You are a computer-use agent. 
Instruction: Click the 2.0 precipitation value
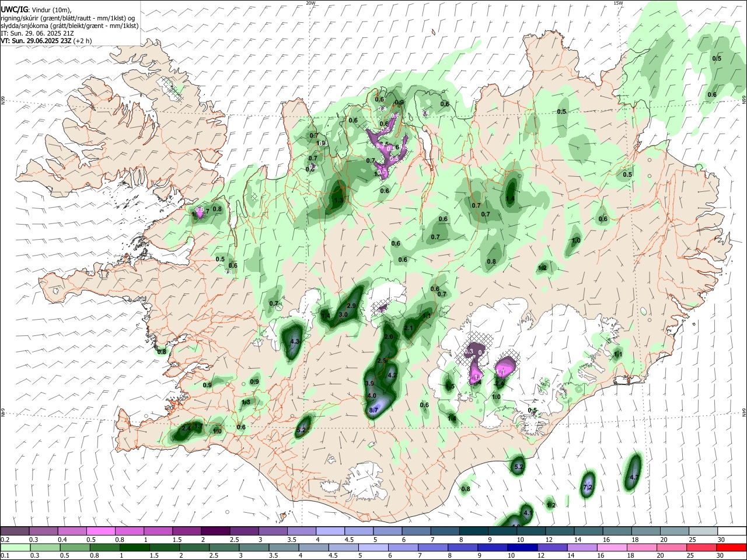389,337
